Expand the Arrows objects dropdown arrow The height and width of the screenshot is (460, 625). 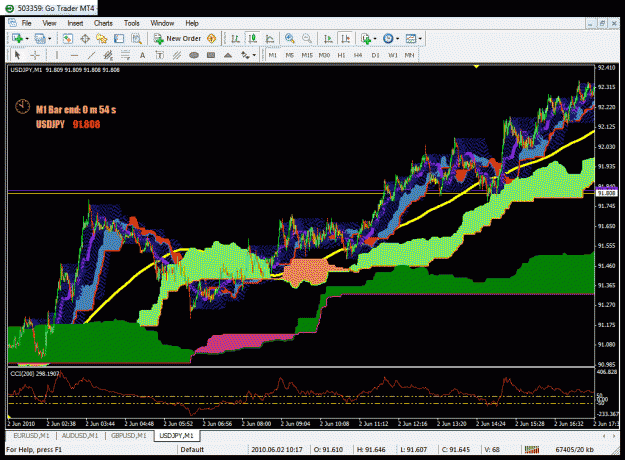pos(254,55)
